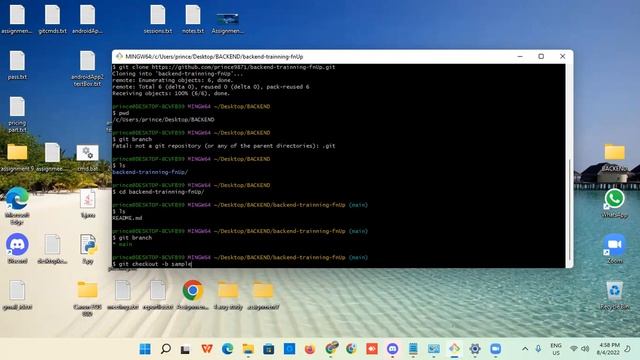Click the MINGW64 window title text

214,56
